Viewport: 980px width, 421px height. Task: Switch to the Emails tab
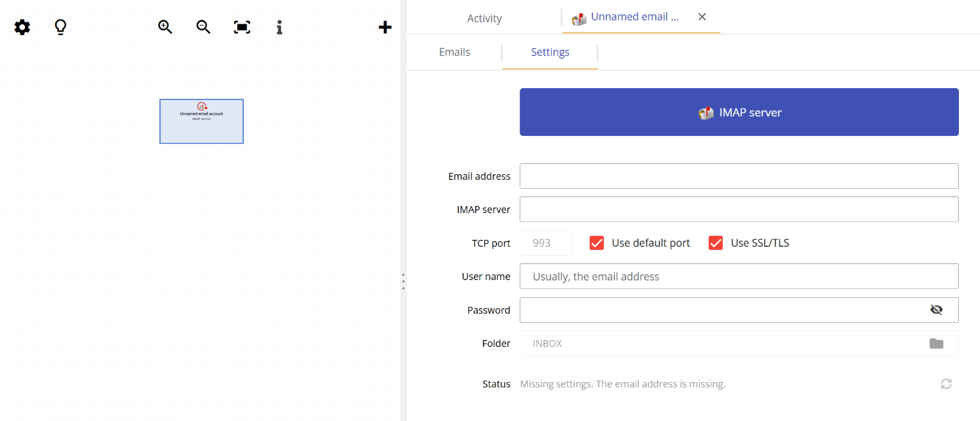pyautogui.click(x=454, y=52)
